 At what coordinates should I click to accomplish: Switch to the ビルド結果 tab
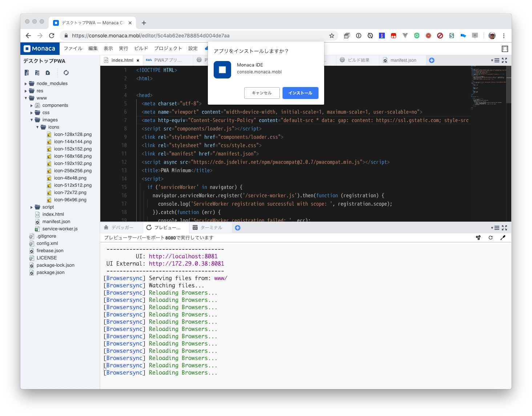click(358, 60)
